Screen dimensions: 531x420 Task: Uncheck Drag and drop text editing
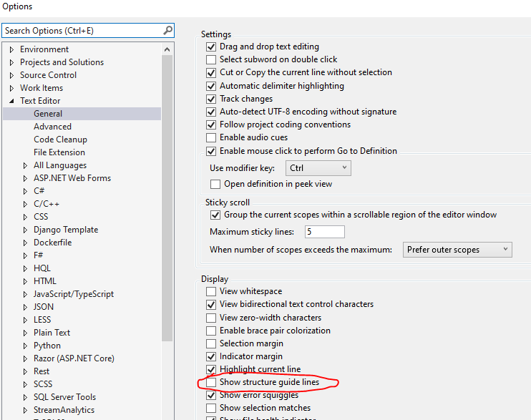[211, 47]
